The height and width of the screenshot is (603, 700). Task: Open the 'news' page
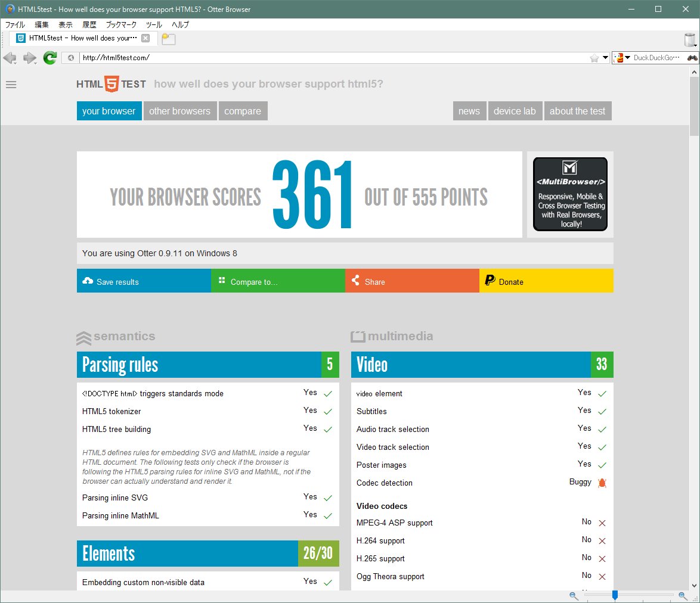(x=469, y=111)
